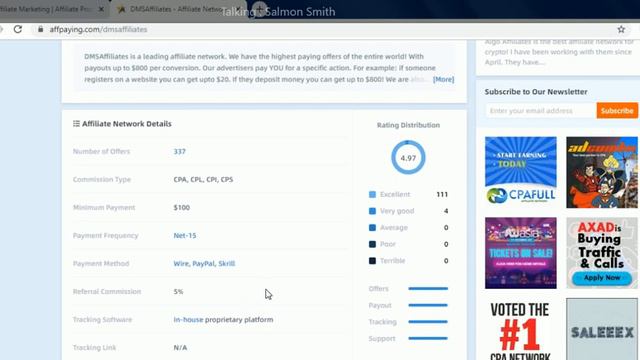Click the Affiliate Network Details list icon

click(x=76, y=123)
